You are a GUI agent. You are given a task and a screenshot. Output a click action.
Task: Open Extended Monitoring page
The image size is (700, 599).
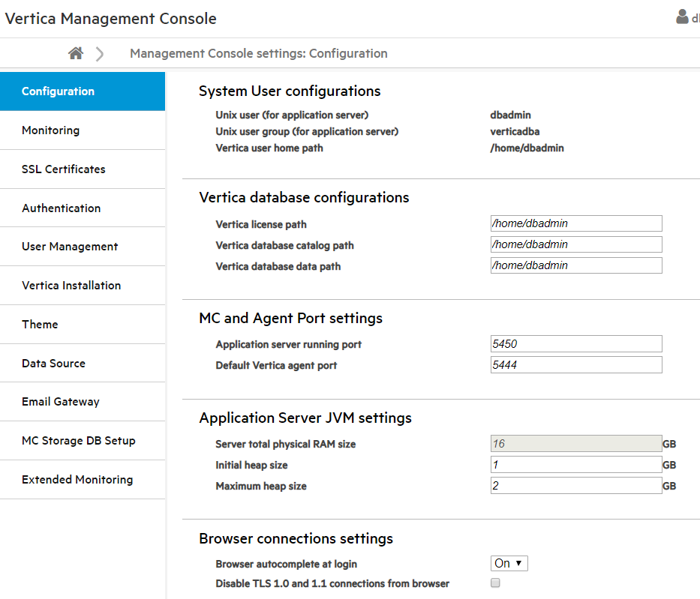[x=83, y=480]
